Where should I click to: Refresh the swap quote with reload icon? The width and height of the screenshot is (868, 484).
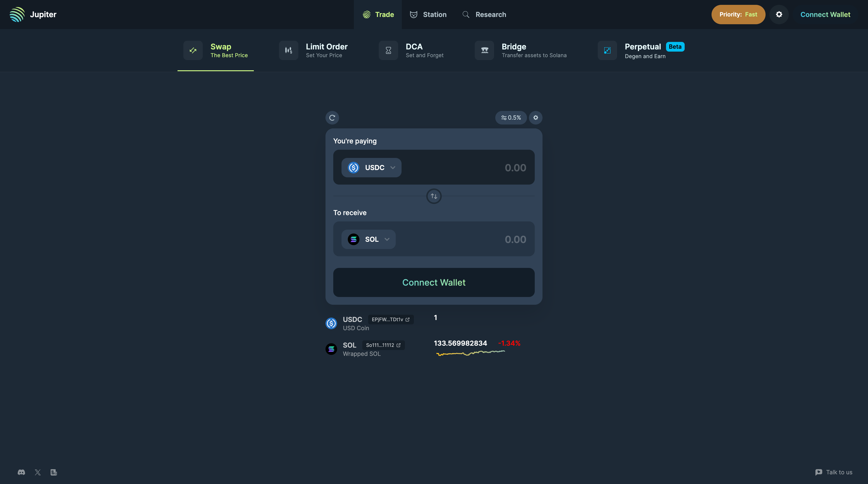coord(332,118)
